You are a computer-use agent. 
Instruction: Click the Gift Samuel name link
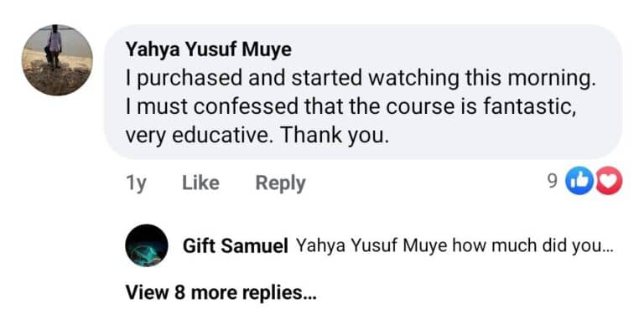236,246
